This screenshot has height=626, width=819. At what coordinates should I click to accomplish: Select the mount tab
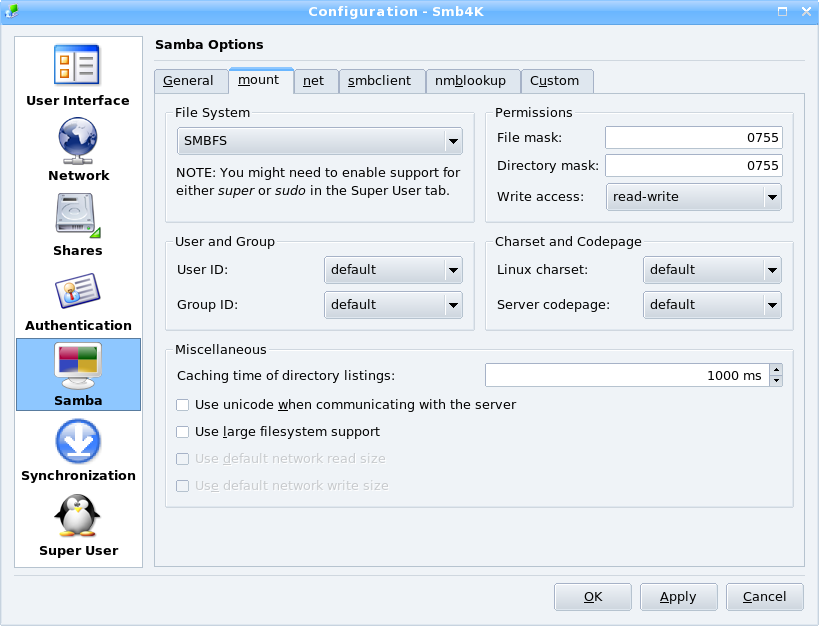(x=261, y=80)
